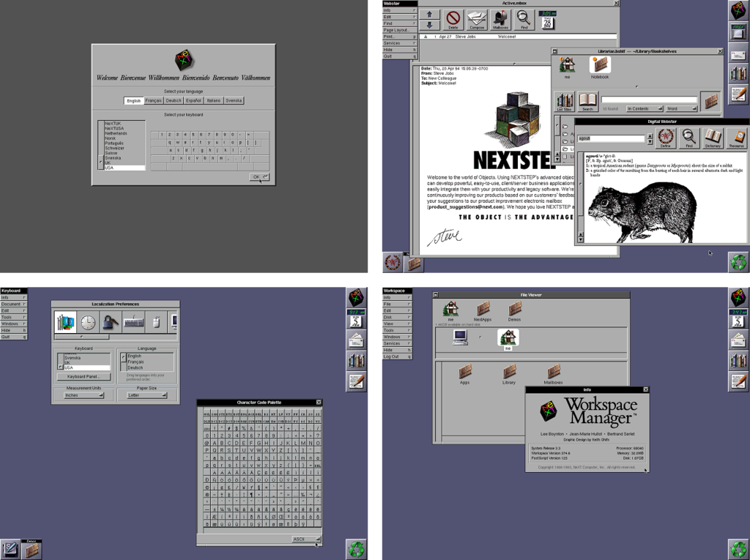Screen dimensions: 750x560
Task: Click the Mailboxes icon in the mail toolbar
Action: click(x=500, y=19)
